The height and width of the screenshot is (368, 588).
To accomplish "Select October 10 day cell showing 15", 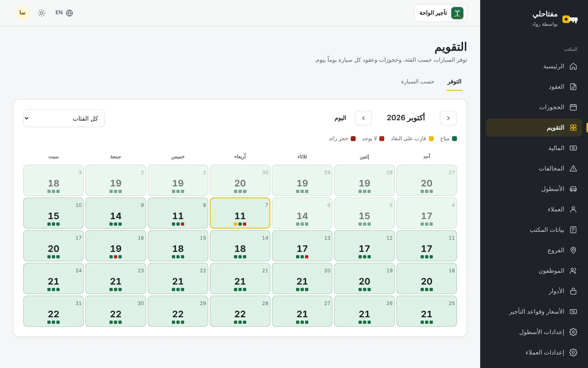I will coord(53,213).
